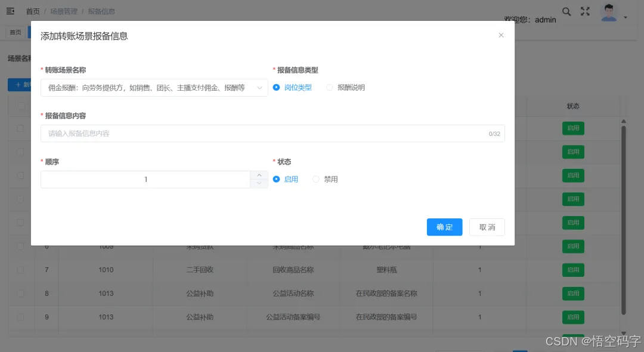Click the 塑料瓶 cell
Viewport: 644px width, 352px height.
coord(386,270)
